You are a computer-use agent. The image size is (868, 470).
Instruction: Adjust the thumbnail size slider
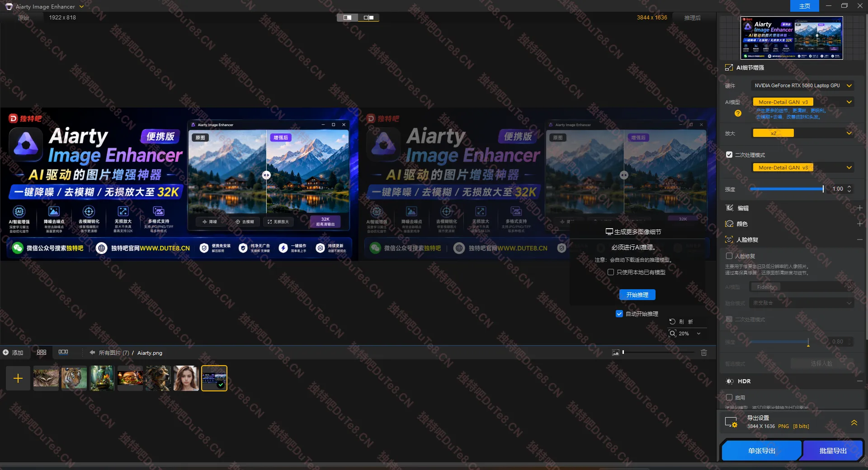659,352
